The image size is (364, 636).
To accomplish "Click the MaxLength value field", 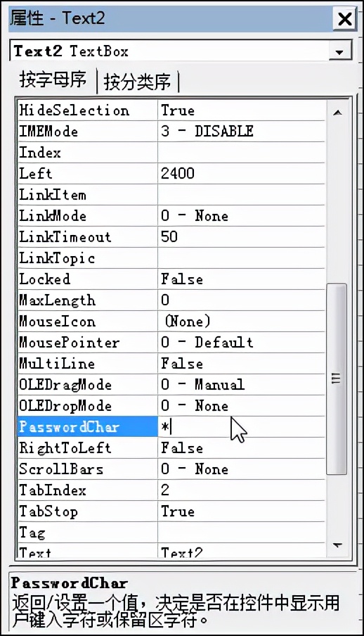I will [x=241, y=300].
